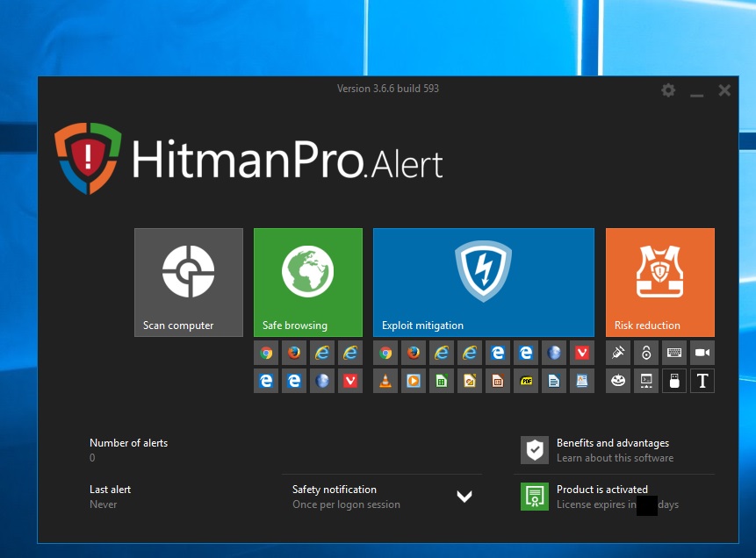The height and width of the screenshot is (558, 756).
Task: Click the Firefox icon under Exploit mitigation
Action: point(414,354)
